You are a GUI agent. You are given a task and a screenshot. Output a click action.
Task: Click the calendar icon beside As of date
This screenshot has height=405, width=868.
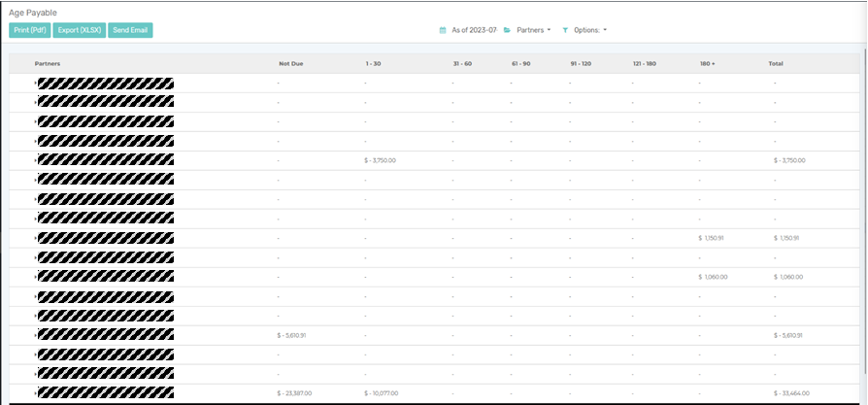click(443, 30)
